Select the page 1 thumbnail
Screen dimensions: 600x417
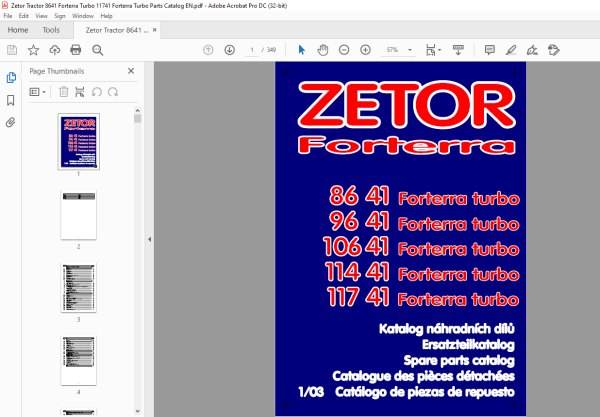click(79, 142)
